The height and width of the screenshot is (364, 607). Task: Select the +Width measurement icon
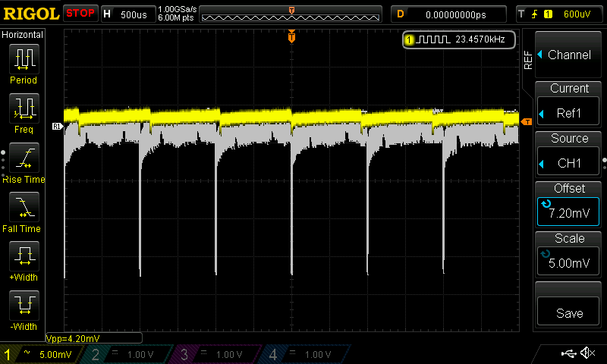(24, 256)
